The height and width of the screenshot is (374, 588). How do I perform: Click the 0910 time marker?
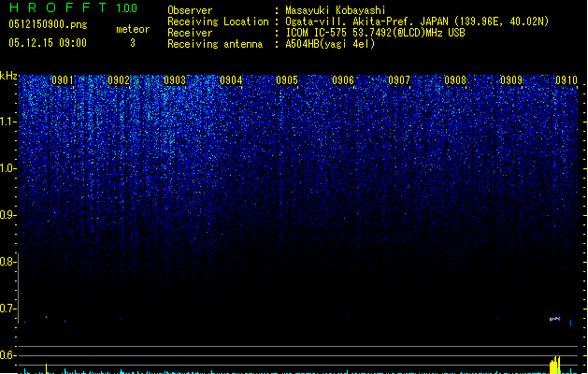[x=566, y=80]
